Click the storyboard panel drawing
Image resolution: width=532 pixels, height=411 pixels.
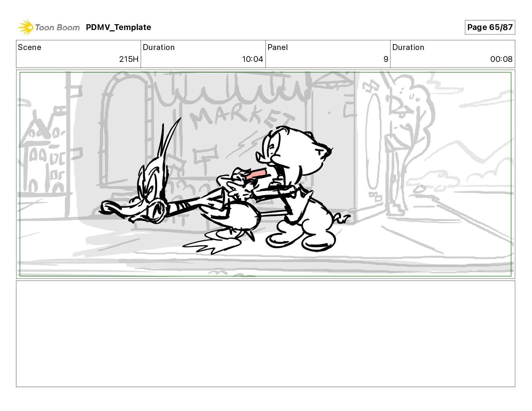click(x=265, y=174)
